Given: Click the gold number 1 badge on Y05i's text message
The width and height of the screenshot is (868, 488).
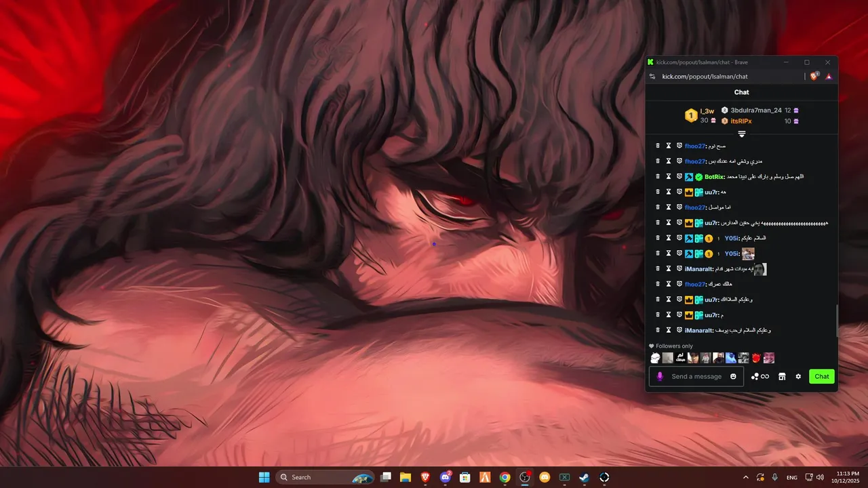Looking at the screenshot, I should point(709,239).
